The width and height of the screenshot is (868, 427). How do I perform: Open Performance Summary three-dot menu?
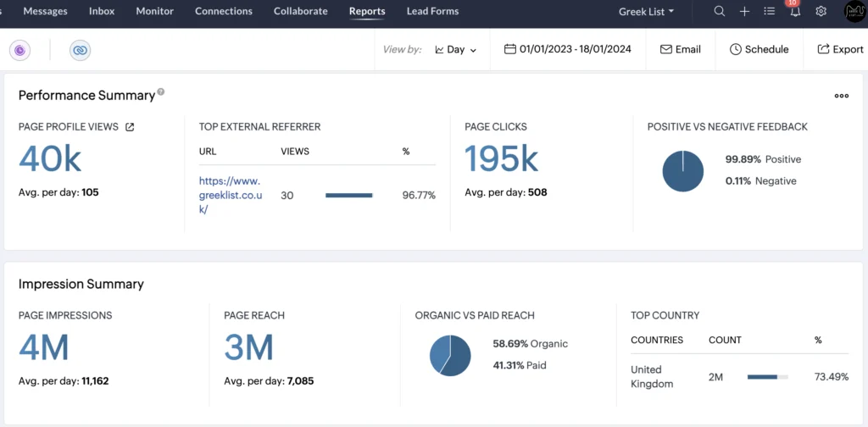point(842,96)
